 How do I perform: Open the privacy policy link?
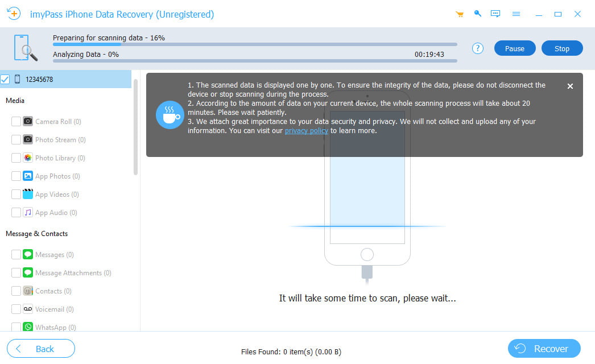[x=306, y=131]
